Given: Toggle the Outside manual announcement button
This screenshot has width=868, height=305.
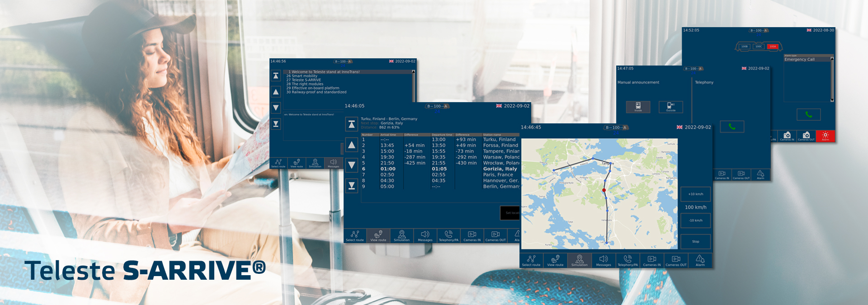Looking at the screenshot, I should (x=670, y=107).
